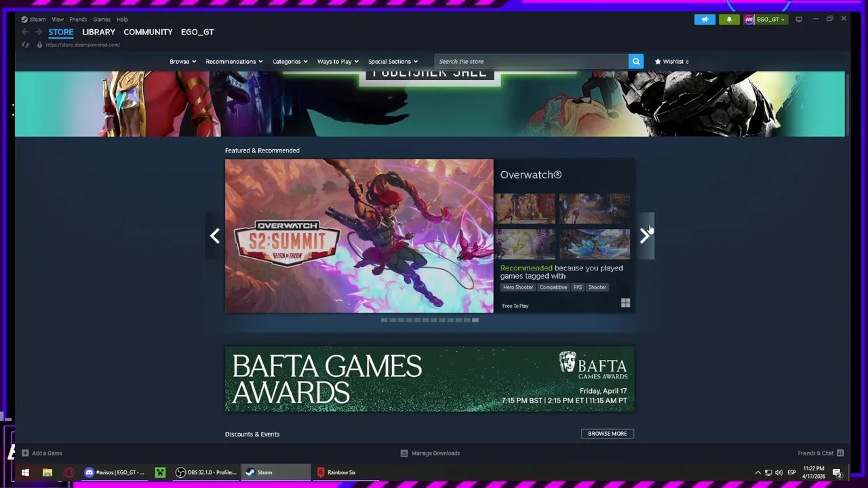Image resolution: width=868 pixels, height=488 pixels.
Task: Open the Publisher Sale top banner
Action: click(x=430, y=104)
